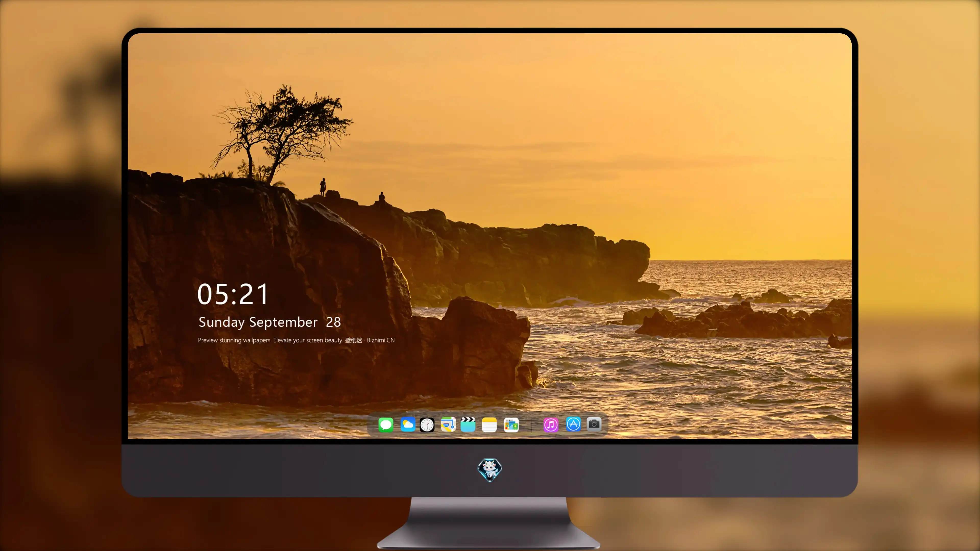This screenshot has height=551, width=980.
Task: Open the Clock app in the dock
Action: [x=427, y=425]
